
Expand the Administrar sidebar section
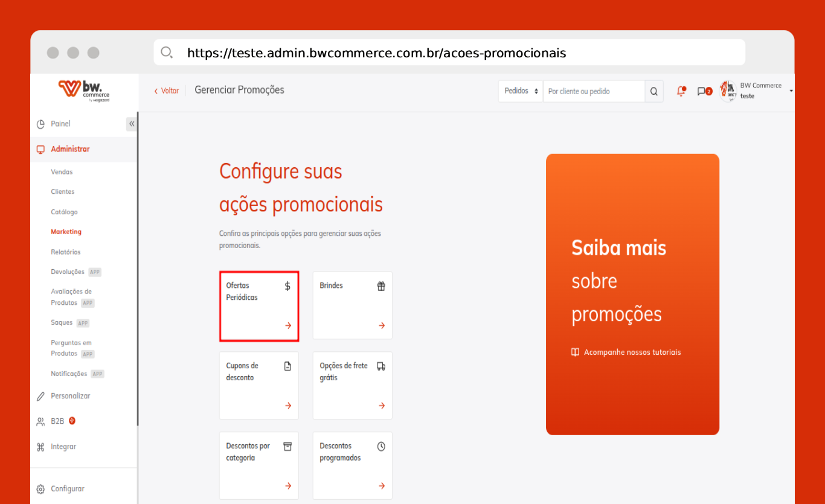coord(70,149)
